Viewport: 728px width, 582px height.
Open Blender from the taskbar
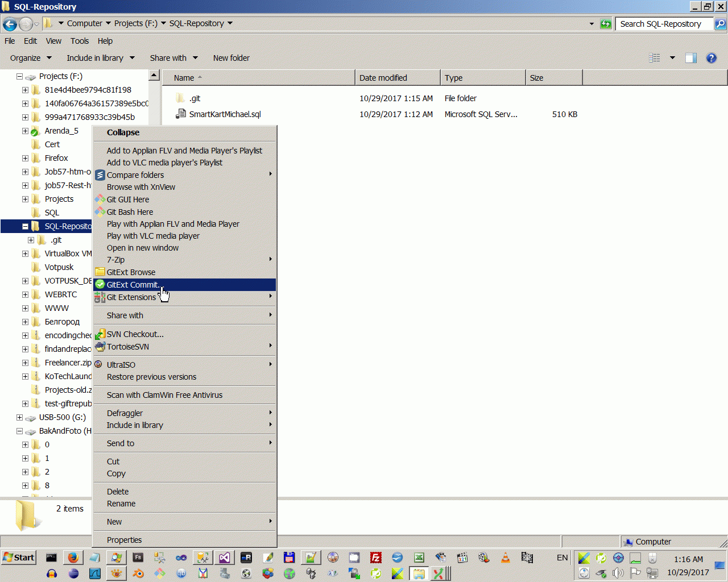click(x=138, y=573)
